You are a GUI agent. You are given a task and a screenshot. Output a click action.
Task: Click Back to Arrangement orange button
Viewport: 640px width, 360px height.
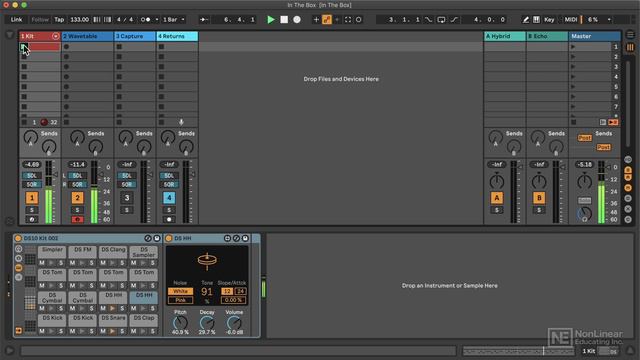point(613,122)
